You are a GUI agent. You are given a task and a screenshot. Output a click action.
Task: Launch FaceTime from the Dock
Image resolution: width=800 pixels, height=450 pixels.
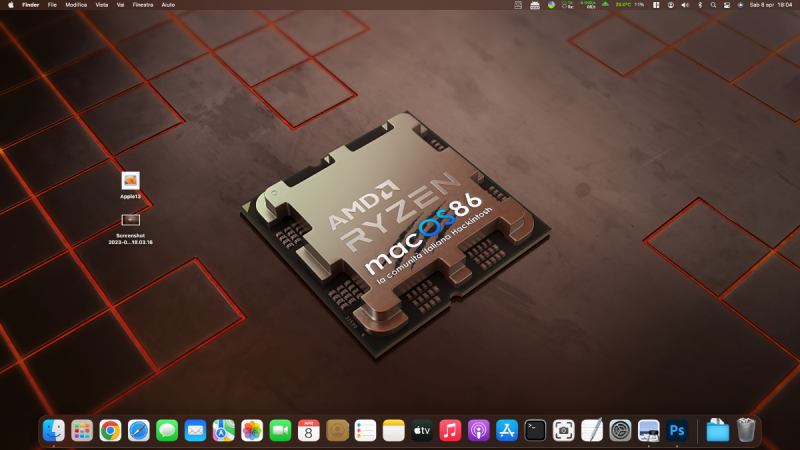[280, 431]
